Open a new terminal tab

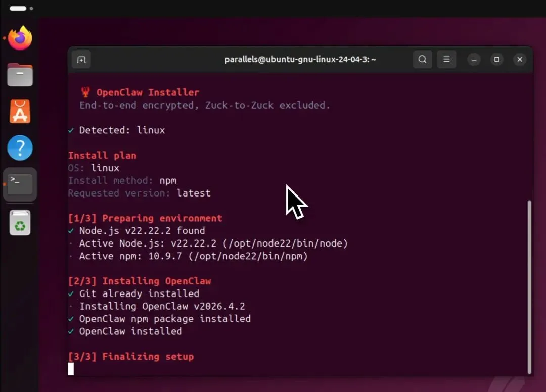81,60
